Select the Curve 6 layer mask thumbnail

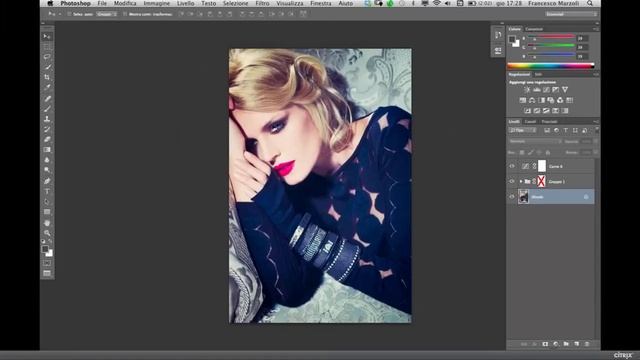click(x=542, y=166)
